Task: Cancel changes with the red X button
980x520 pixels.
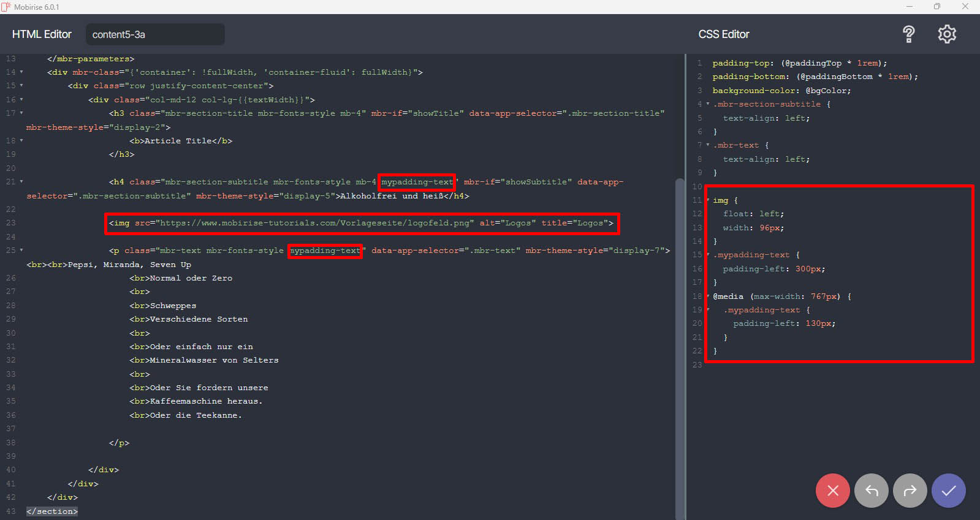Action: pyautogui.click(x=832, y=491)
